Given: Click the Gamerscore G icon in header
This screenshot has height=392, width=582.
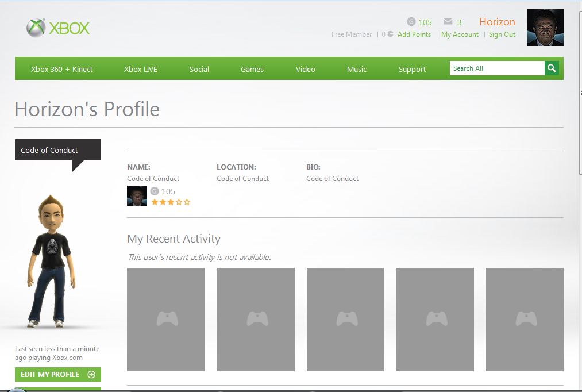Looking at the screenshot, I should [411, 21].
